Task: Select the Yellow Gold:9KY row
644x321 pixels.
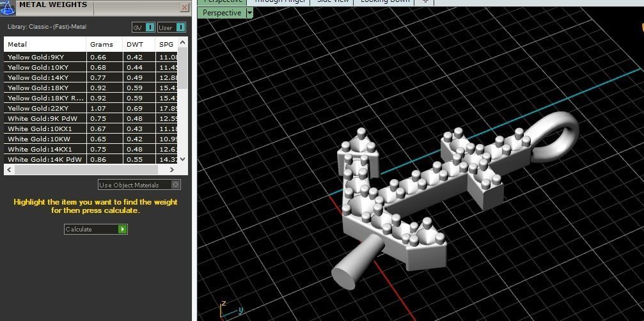Action: click(91, 57)
